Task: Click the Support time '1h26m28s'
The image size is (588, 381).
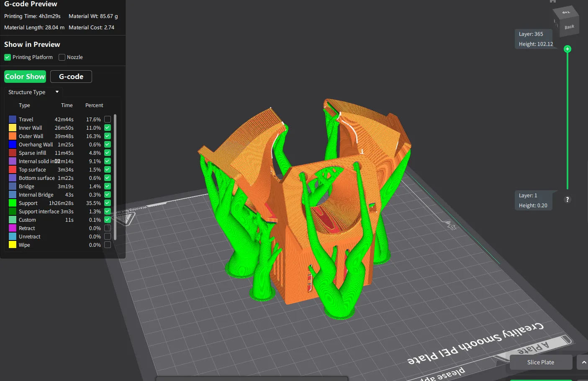Action: pyautogui.click(x=61, y=203)
